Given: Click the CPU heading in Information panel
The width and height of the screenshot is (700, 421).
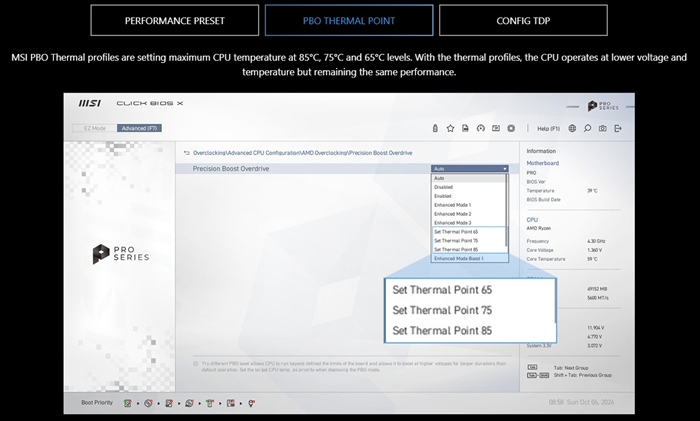Looking at the screenshot, I should [532, 220].
